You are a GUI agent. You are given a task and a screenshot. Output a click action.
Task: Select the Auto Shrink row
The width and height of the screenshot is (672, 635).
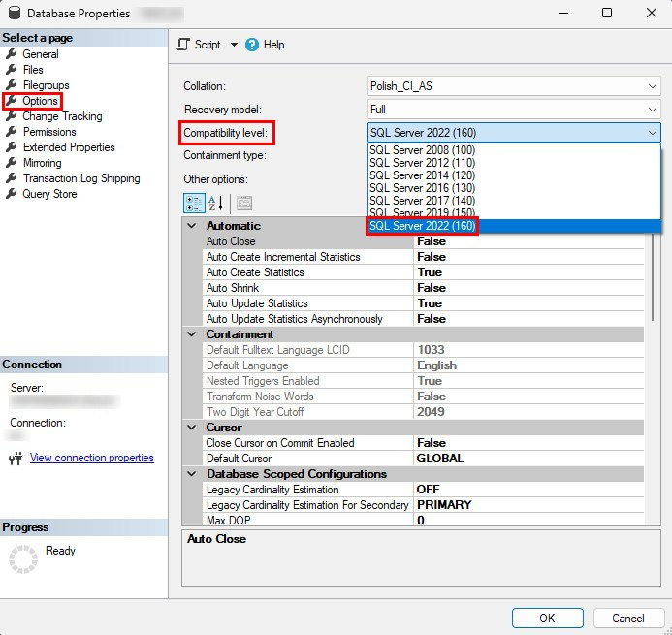(423, 288)
